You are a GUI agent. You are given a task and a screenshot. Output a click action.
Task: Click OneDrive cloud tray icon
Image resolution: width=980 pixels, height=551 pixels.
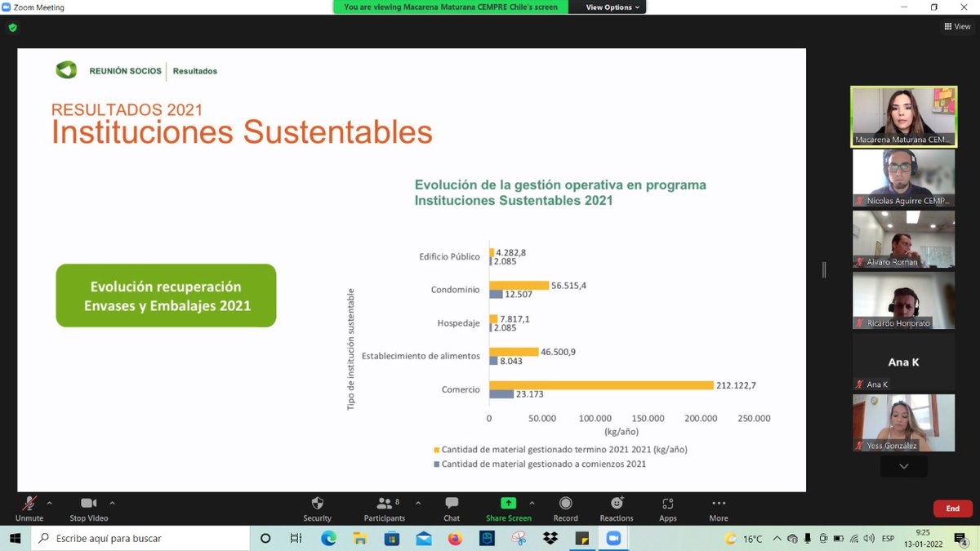(x=792, y=539)
